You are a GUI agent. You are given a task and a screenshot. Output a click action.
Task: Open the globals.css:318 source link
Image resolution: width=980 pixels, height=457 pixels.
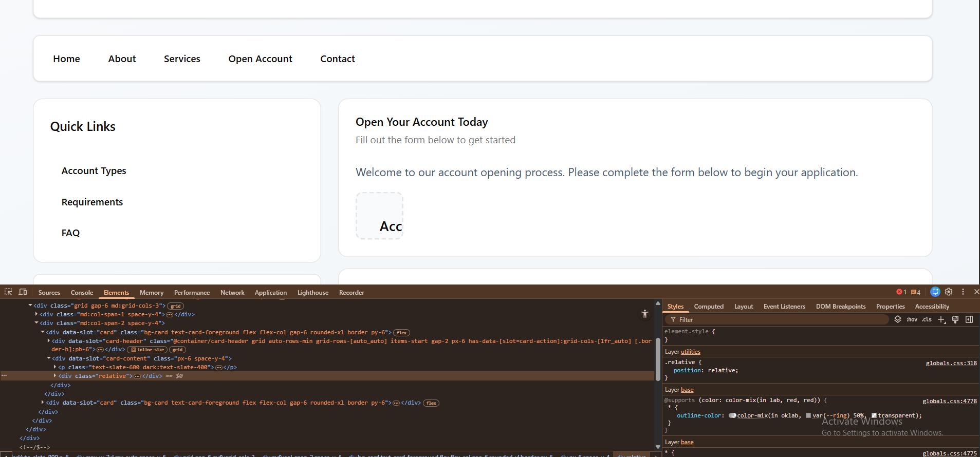(x=951, y=363)
